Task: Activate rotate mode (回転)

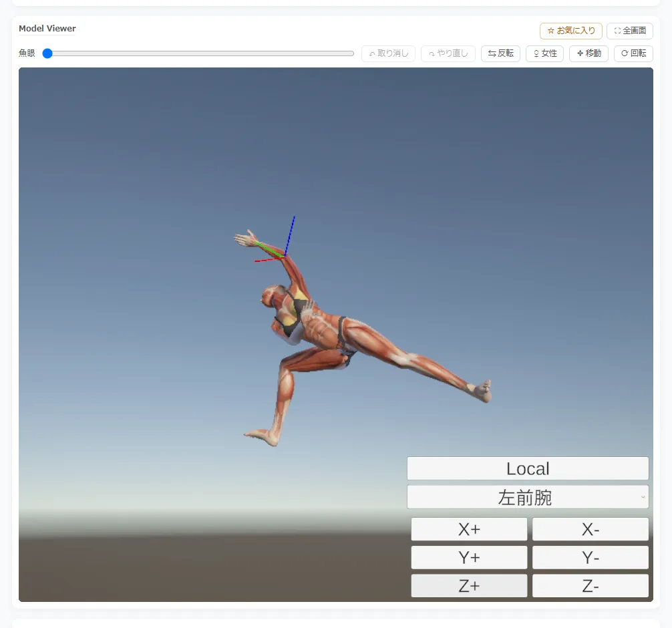Action: coord(633,53)
